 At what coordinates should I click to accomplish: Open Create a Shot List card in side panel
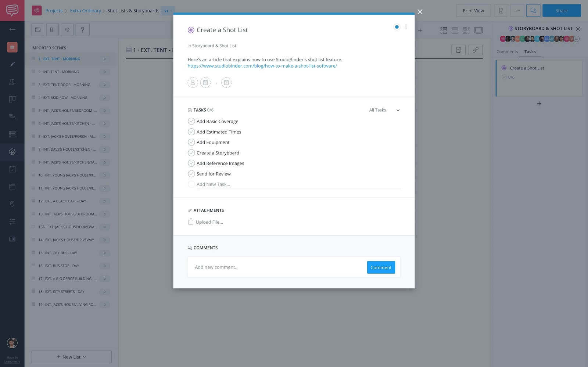point(539,78)
